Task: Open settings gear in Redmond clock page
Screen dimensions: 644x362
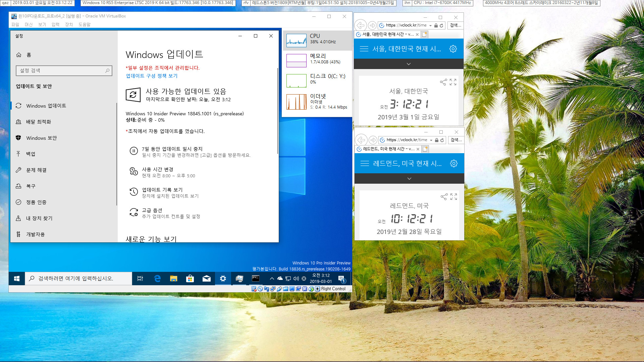Action: [x=454, y=164]
